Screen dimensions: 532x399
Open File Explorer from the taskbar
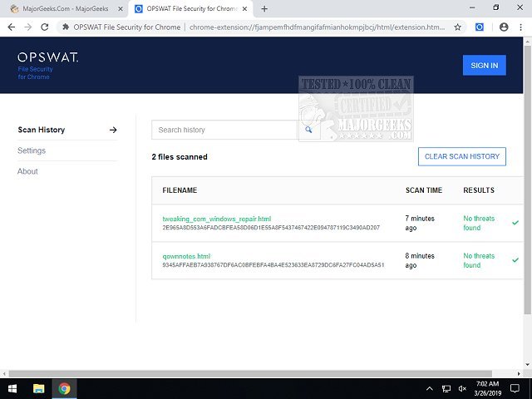click(x=39, y=388)
